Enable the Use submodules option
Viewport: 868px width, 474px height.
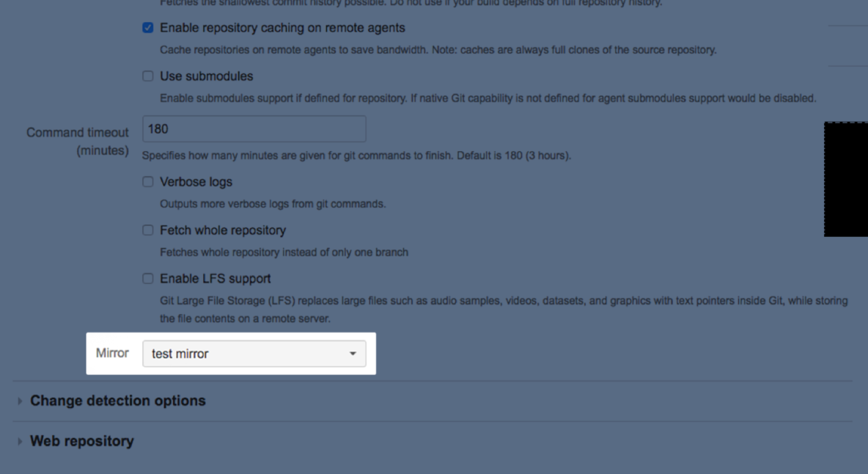click(147, 76)
